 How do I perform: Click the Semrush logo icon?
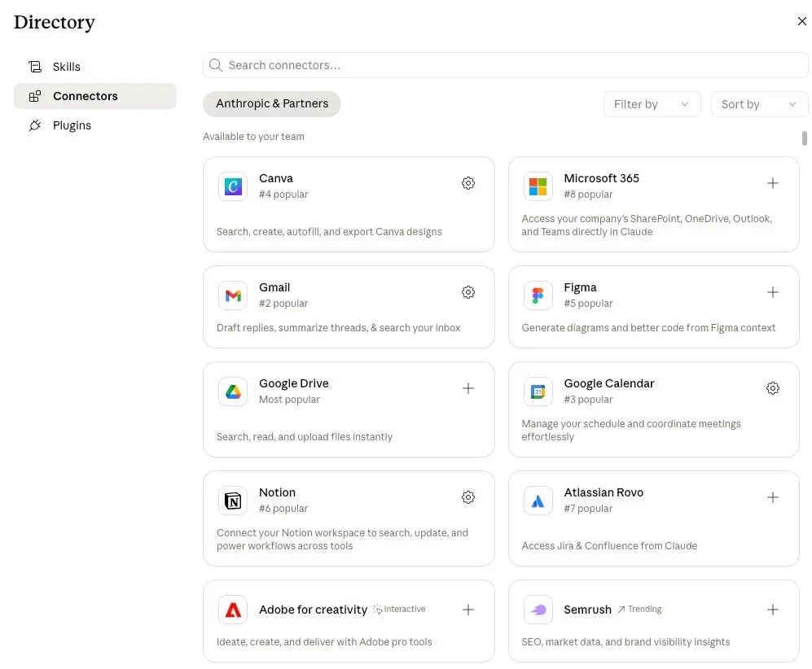[x=538, y=610]
